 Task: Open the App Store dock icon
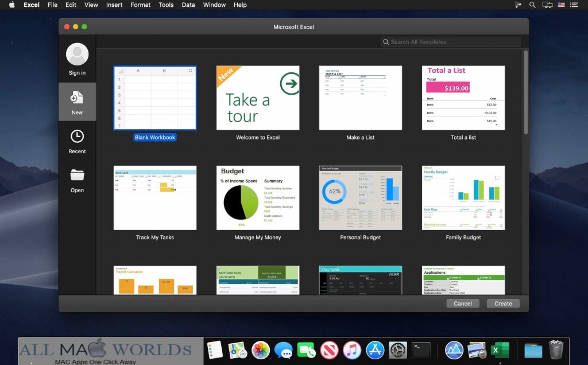(x=375, y=351)
